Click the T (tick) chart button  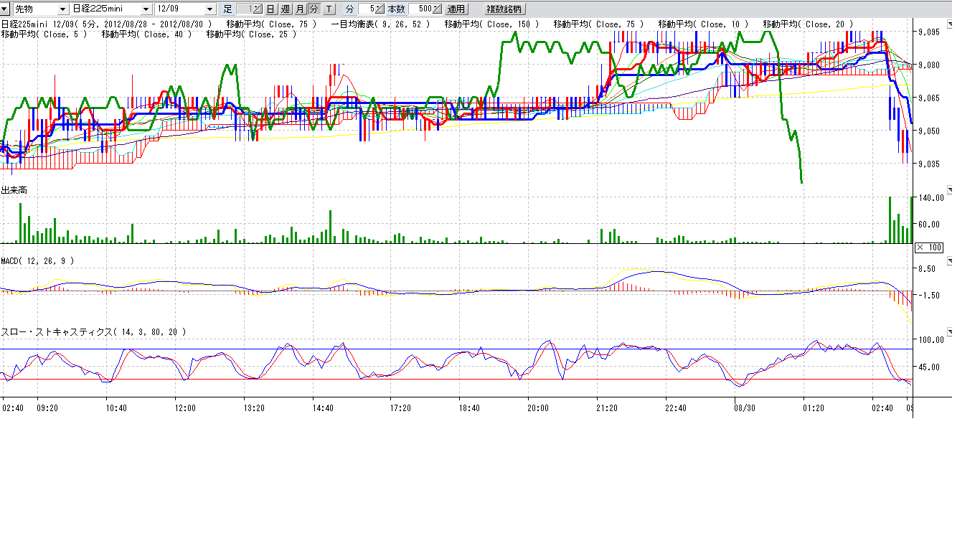(x=328, y=9)
